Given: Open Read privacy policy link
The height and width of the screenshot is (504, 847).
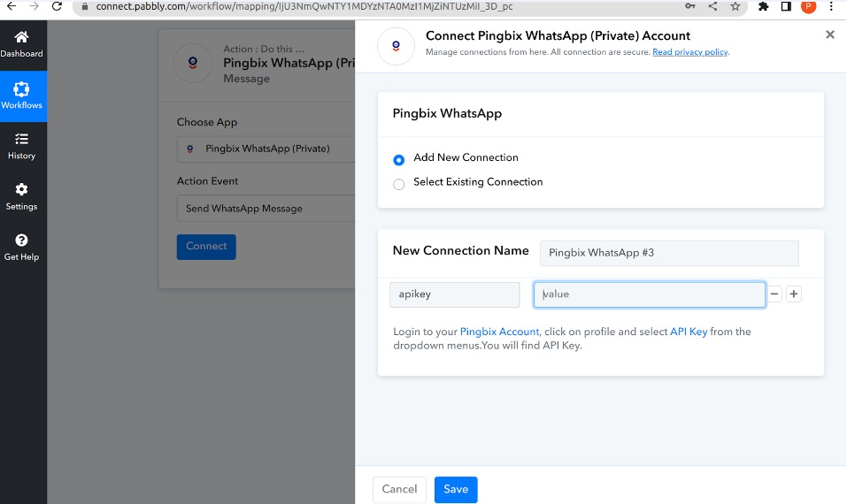Looking at the screenshot, I should pyautogui.click(x=690, y=52).
